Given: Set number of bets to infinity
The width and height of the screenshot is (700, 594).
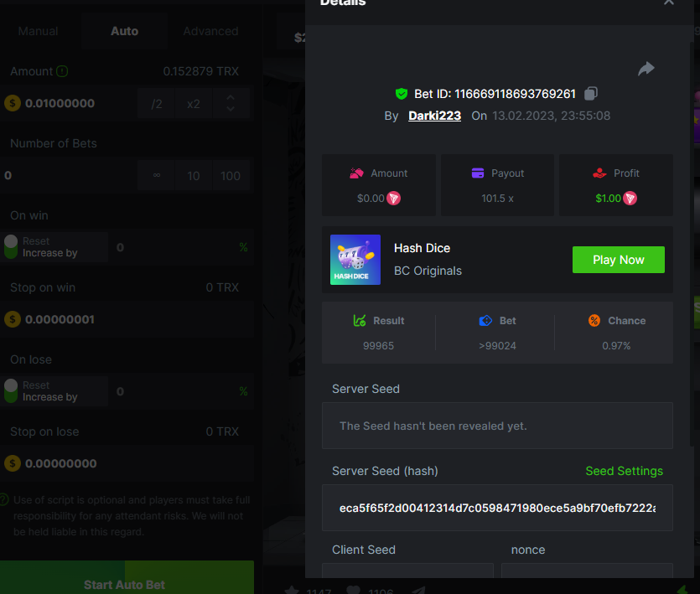Looking at the screenshot, I should pyautogui.click(x=157, y=176).
